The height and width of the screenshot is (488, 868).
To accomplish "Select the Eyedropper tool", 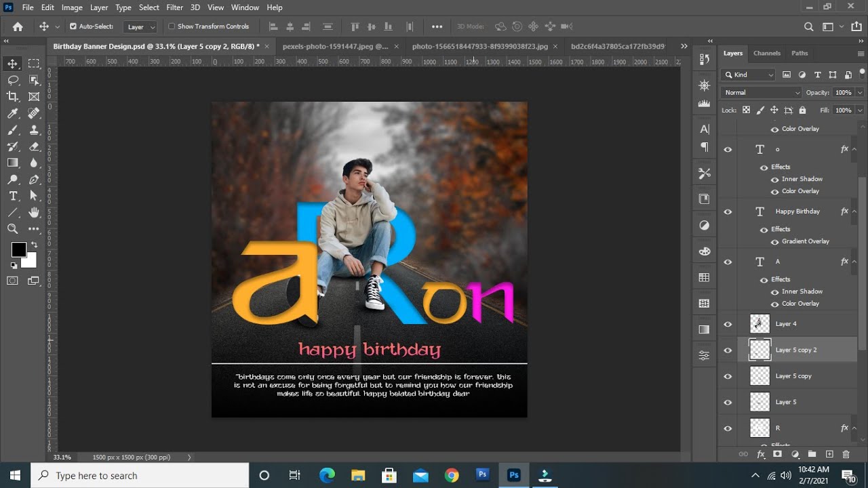I will coord(13,113).
